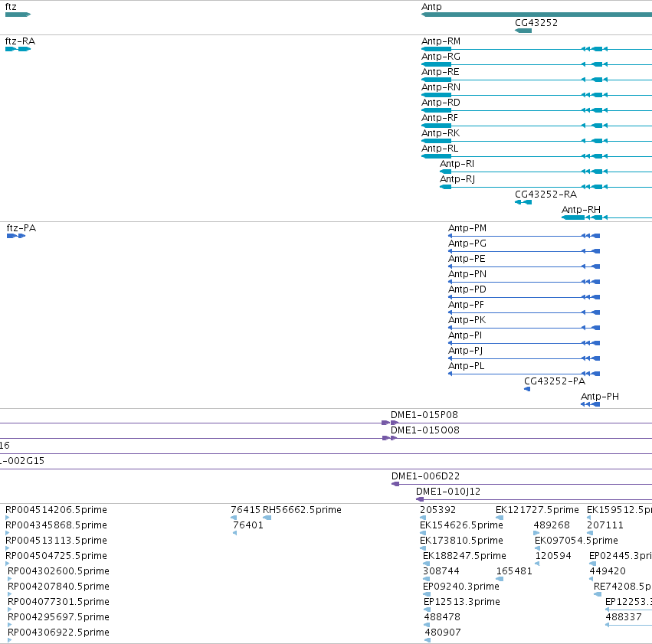
Task: Select EST RP004513113.5prime
Action: 56,541
